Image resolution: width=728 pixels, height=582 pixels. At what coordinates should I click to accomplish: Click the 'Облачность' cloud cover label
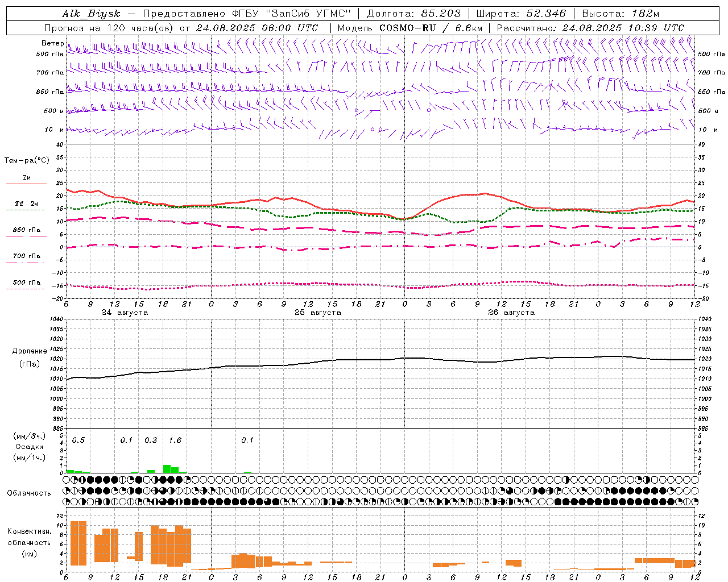click(x=29, y=493)
